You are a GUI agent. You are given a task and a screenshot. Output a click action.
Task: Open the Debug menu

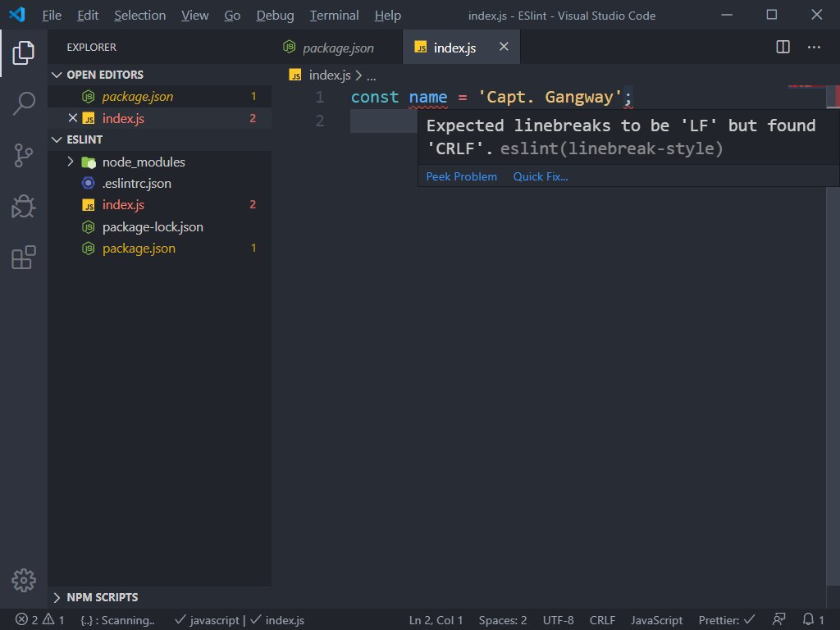point(275,16)
